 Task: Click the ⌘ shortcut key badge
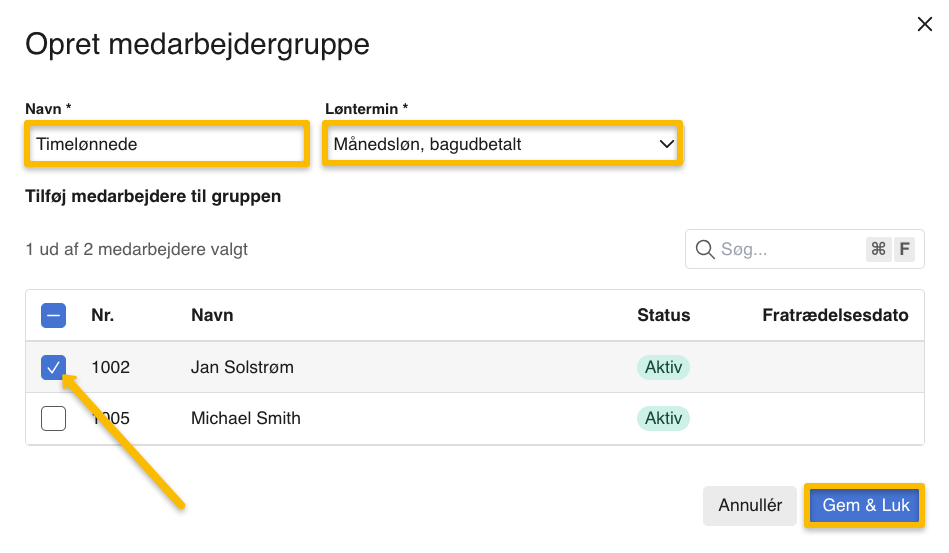(x=878, y=250)
